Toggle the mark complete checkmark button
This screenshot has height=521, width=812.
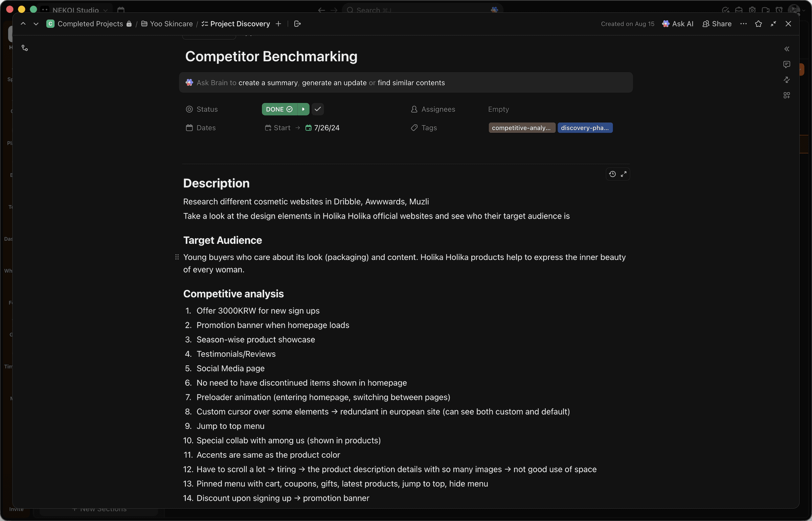tap(318, 109)
